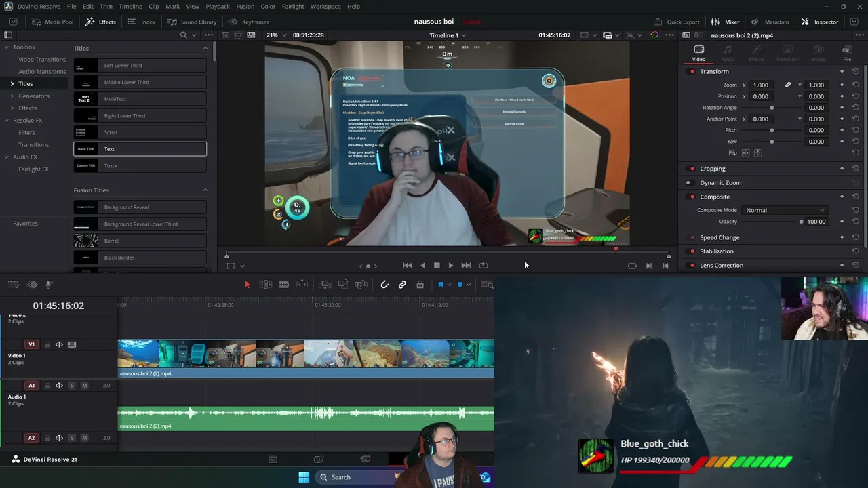Image resolution: width=868 pixels, height=488 pixels.
Task: Toggle Linked Selection on the timeline
Action: [402, 285]
